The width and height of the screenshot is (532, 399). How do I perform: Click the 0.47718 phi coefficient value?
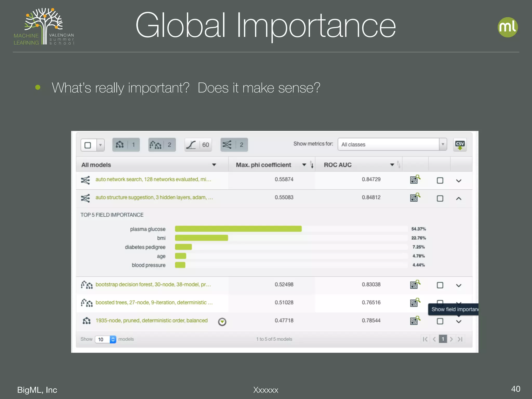284,321
